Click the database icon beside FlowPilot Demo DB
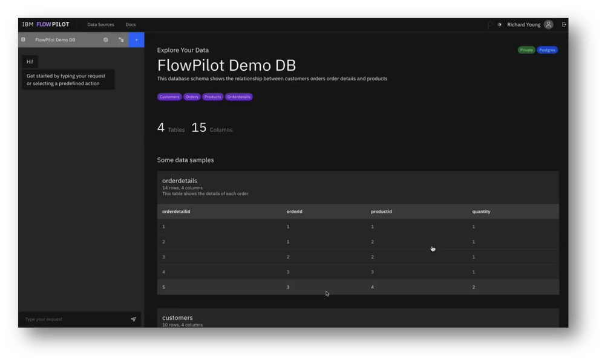Image resolution: width=605 pixels, height=364 pixels. tap(23, 40)
